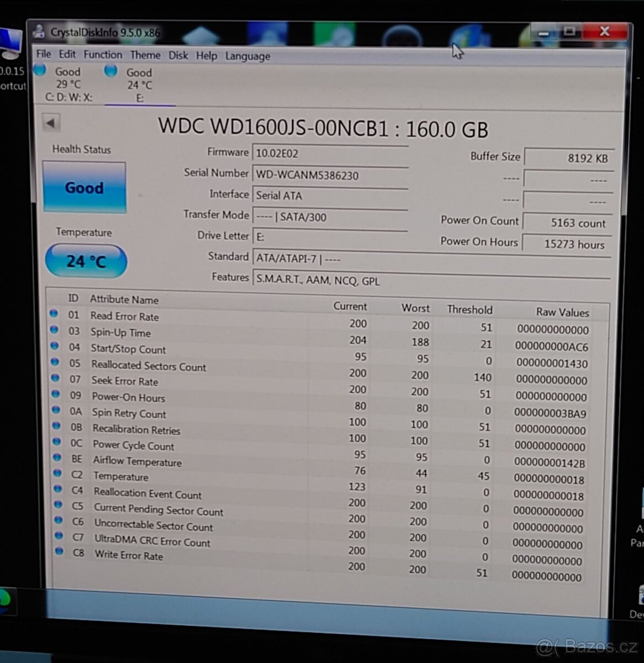Image resolution: width=644 pixels, height=663 pixels.
Task: Click the blue status orb of E: disk
Action: click(111, 71)
